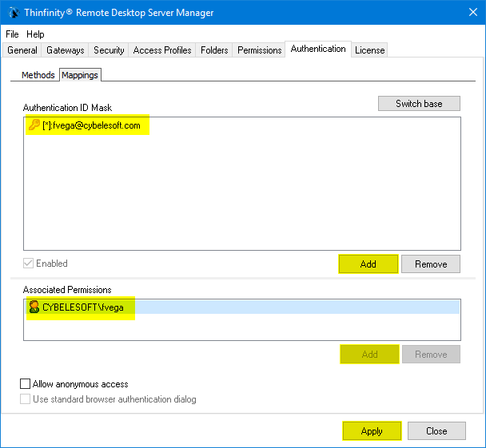This screenshot has height=448, width=486.
Task: Open the Security tab
Action: pos(109,50)
